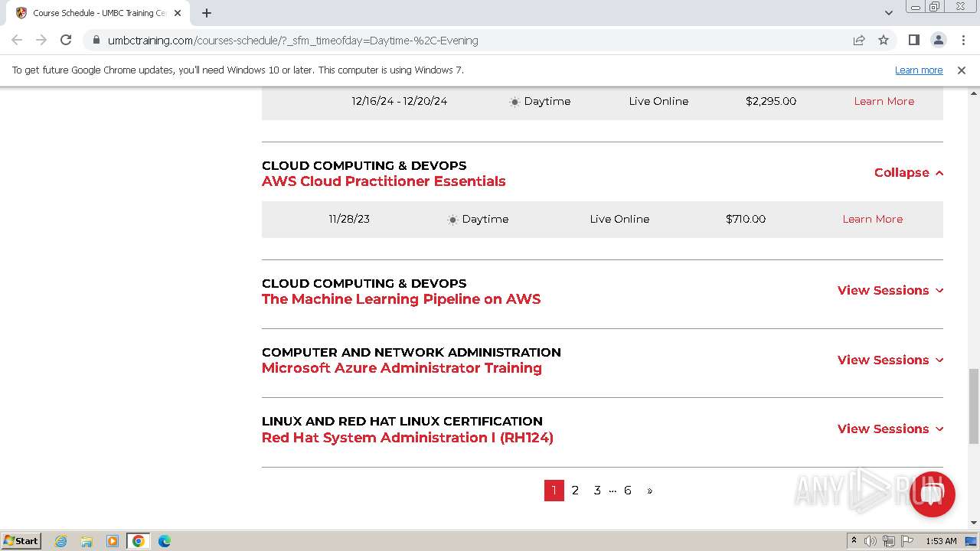Open Learn More for 11/28/23 session
980x551 pixels.
872,219
